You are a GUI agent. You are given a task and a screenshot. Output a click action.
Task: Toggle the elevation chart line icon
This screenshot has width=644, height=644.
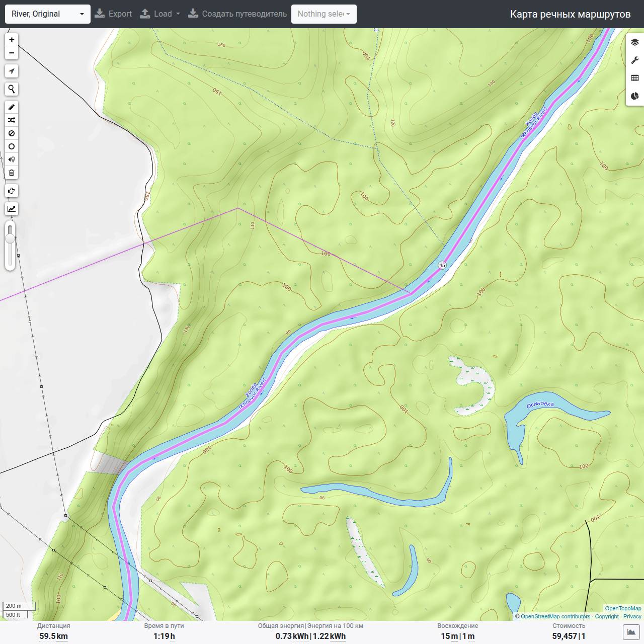tap(12, 209)
